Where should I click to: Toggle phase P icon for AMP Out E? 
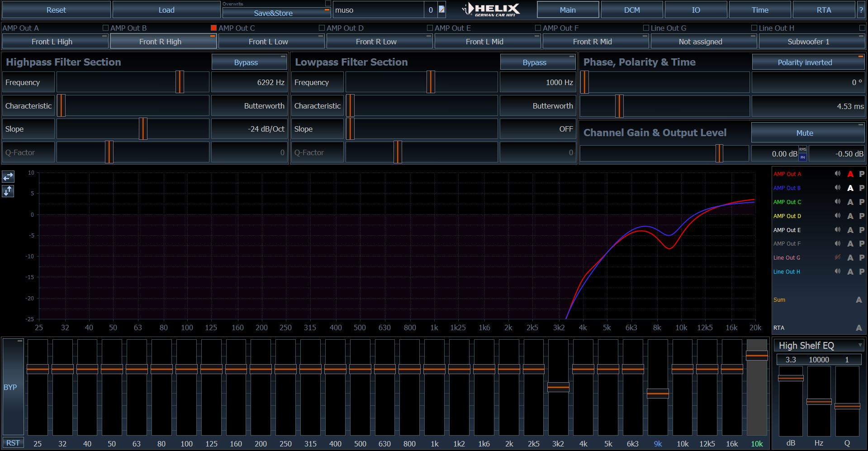(x=862, y=230)
